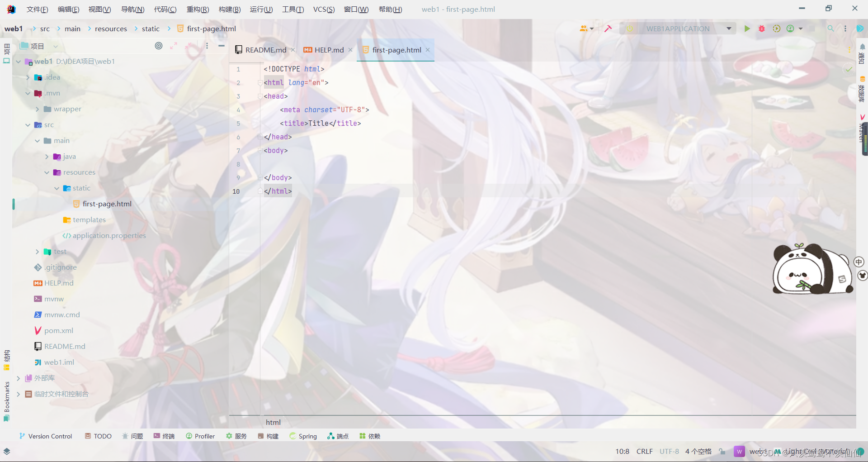Click the resources breadcrumb

coord(111,29)
